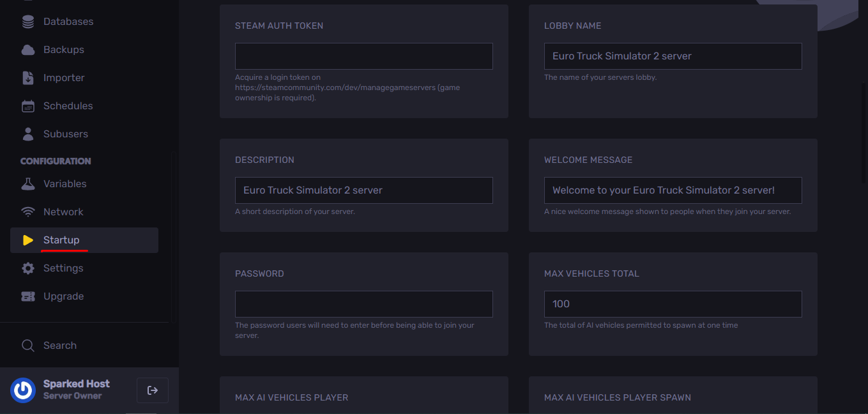Navigate to Subusers
The width and height of the screenshot is (868, 414).
84,134
